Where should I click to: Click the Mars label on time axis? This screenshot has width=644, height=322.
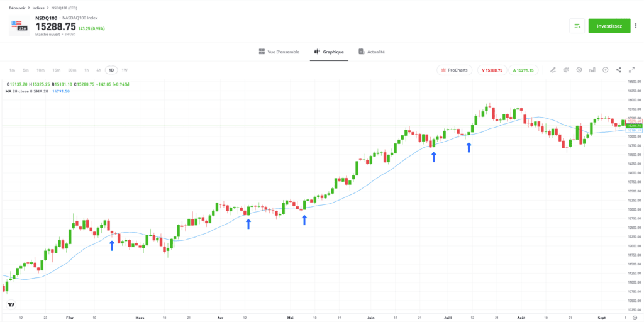pyautogui.click(x=140, y=318)
